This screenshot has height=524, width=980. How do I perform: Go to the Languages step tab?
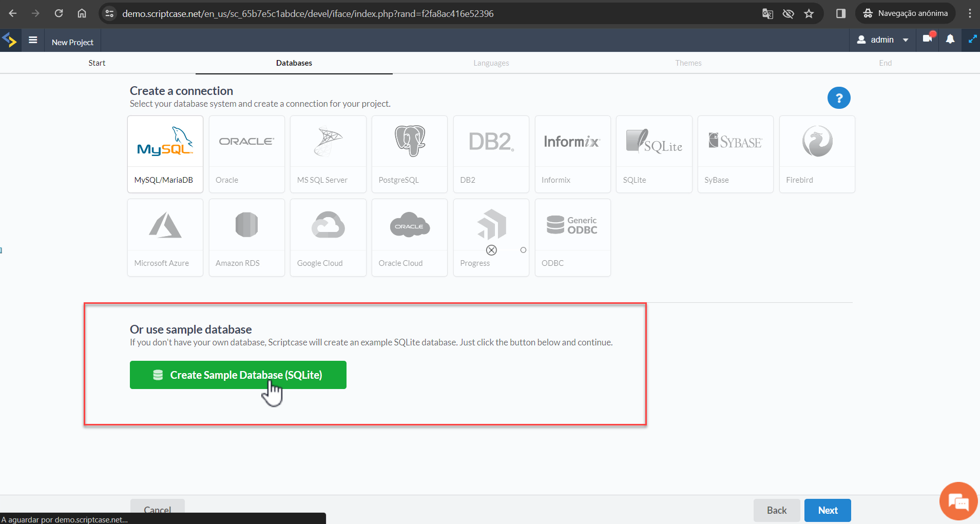(x=491, y=63)
